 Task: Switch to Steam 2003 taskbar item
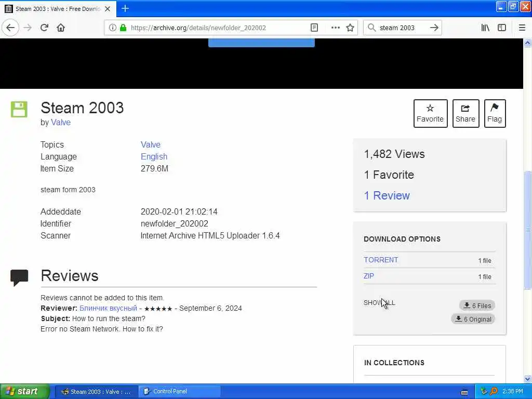click(97, 392)
